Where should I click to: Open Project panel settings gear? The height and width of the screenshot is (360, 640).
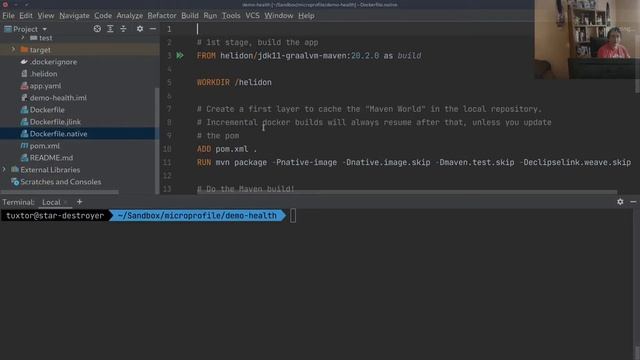(x=140, y=29)
